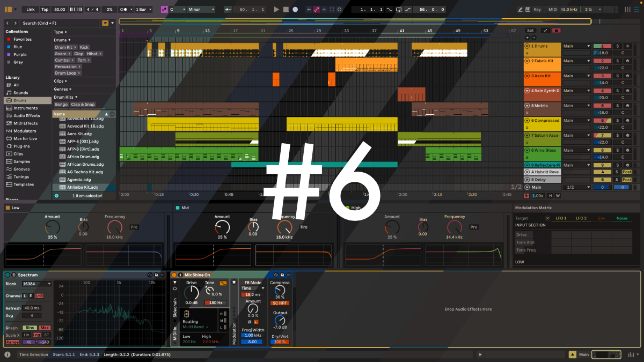Click the Arrangement Record button
Viewport: 644px width, 362px height.
click(x=295, y=10)
